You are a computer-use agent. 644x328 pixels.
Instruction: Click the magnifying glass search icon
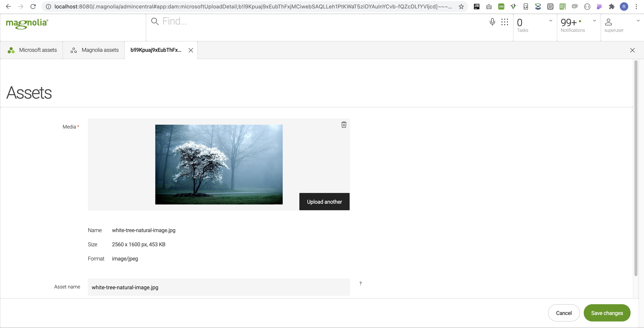click(155, 21)
